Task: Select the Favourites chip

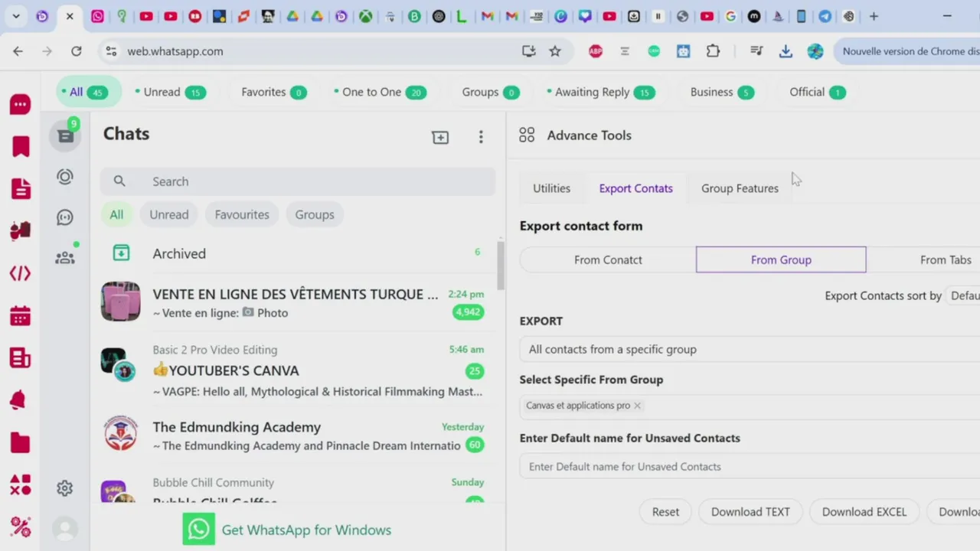Action: 242,214
